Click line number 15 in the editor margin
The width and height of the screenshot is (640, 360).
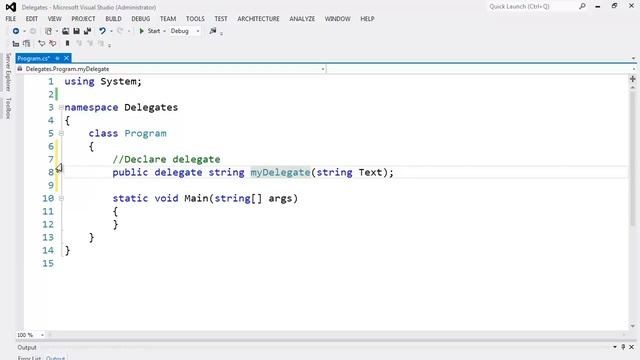tap(48, 264)
